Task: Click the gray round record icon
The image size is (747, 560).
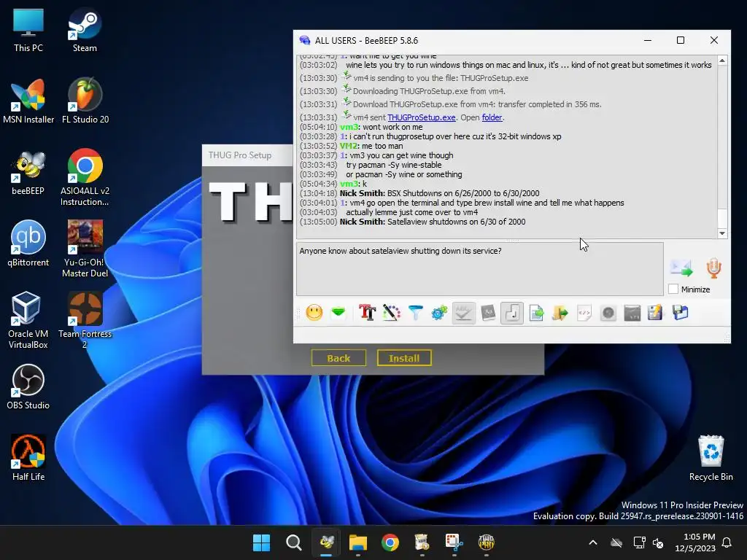Action: [x=608, y=313]
